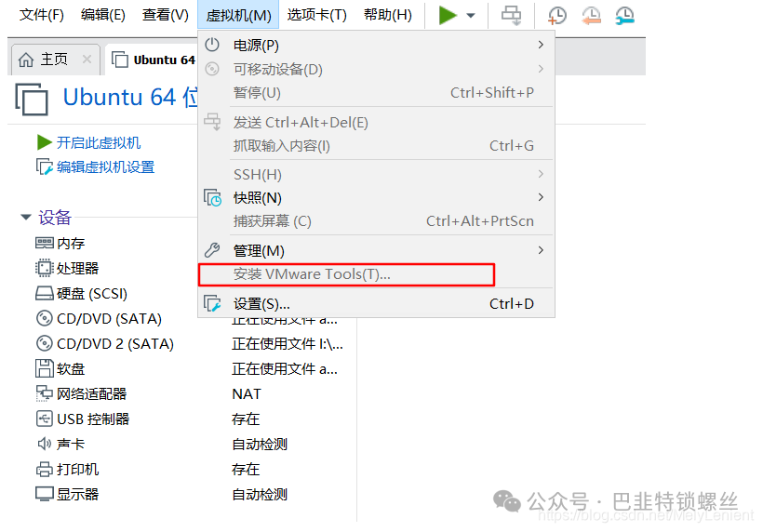Click the green power-on play toolbar icon
763x532 pixels.
[x=448, y=15]
